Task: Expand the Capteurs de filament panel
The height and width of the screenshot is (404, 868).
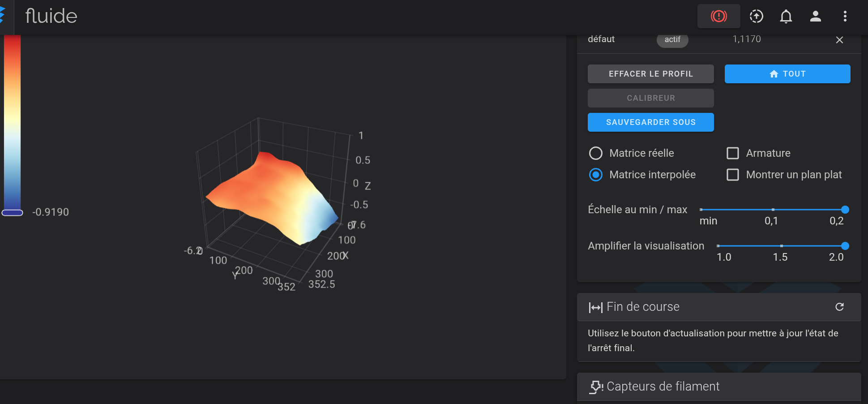Action: tap(663, 387)
